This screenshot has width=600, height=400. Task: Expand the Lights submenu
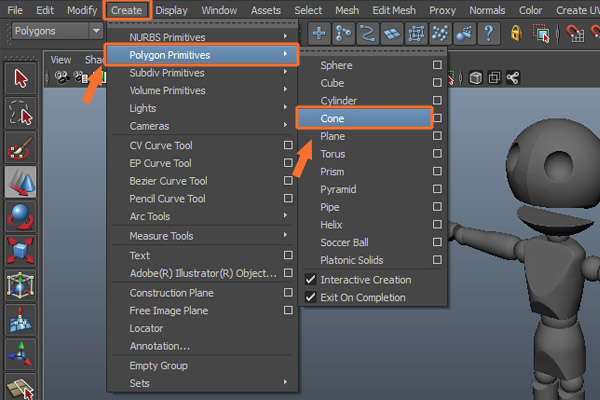202,108
